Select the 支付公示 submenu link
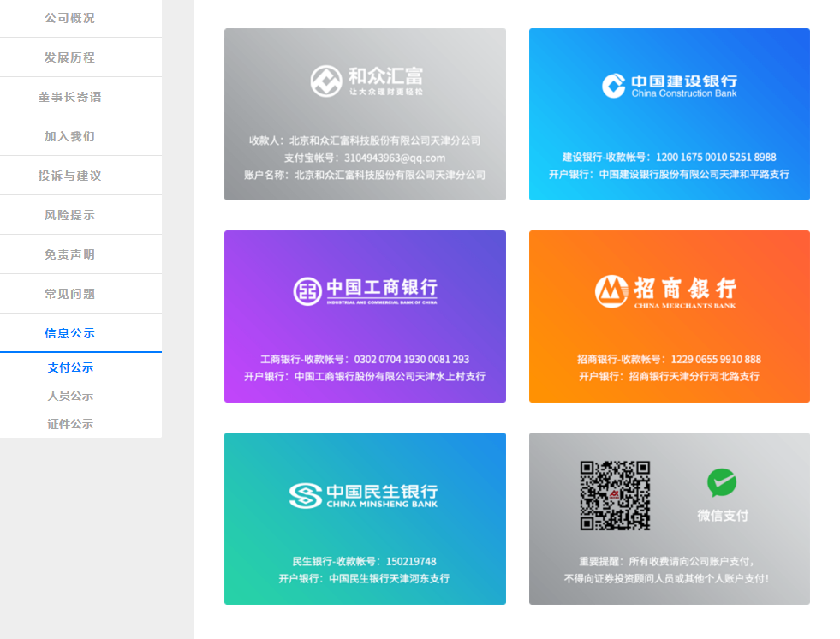 pyautogui.click(x=70, y=367)
